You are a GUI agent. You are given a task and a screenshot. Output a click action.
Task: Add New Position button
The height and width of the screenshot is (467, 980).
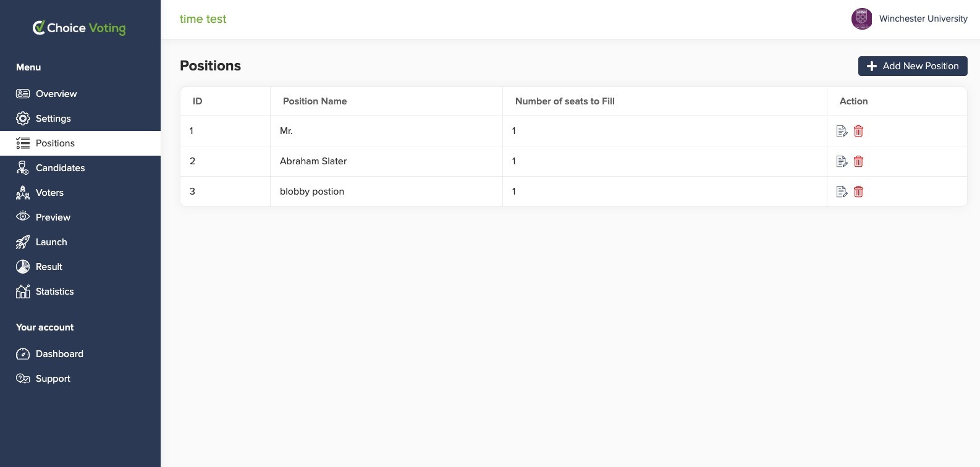point(913,66)
